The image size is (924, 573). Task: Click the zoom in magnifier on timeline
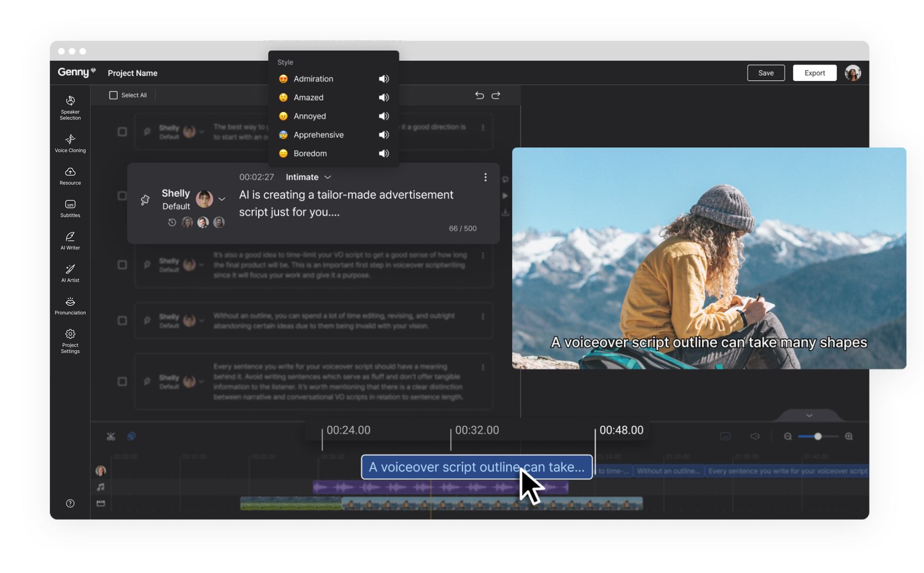point(849,436)
